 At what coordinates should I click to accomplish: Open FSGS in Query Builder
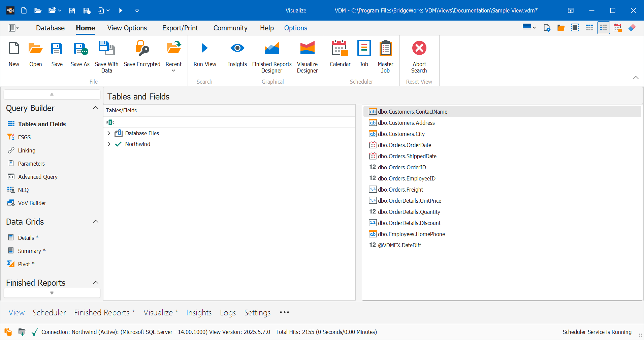click(x=24, y=137)
